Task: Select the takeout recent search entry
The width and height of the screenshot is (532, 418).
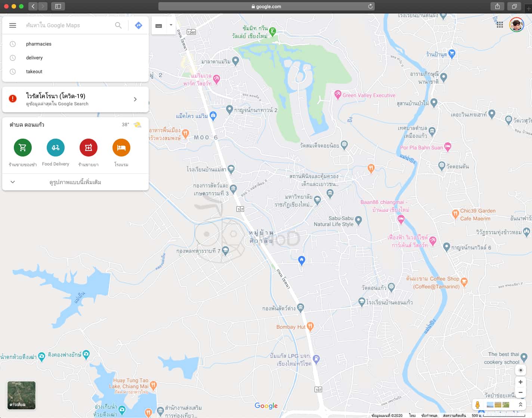Action: [x=34, y=71]
